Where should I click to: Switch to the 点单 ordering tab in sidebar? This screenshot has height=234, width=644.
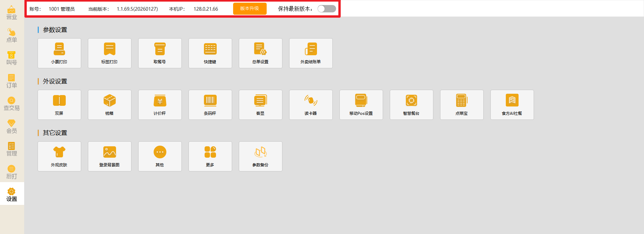[x=12, y=35]
